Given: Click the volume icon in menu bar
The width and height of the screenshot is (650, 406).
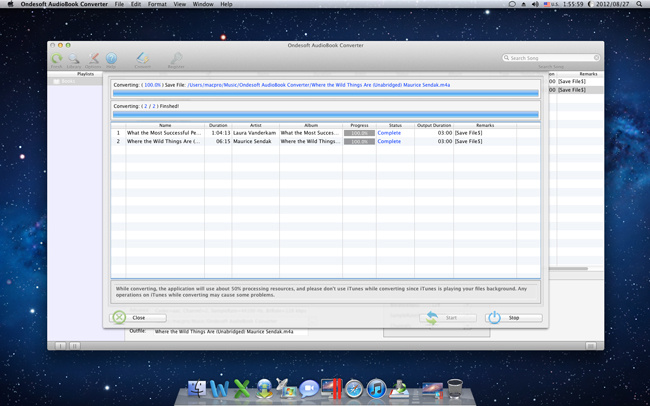Looking at the screenshot, I should coord(535,4).
